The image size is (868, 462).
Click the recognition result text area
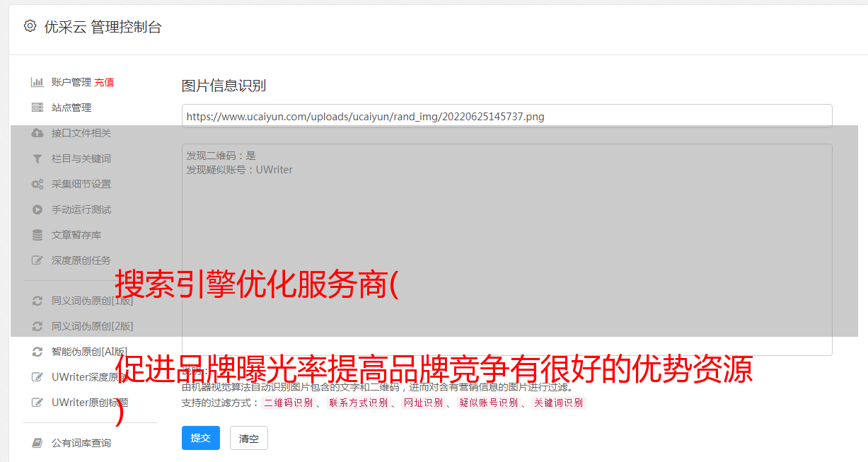507,250
